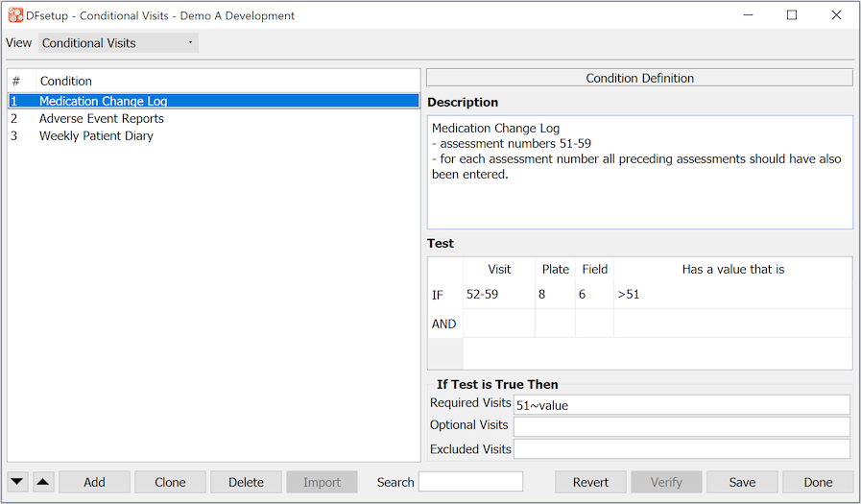The width and height of the screenshot is (861, 504).
Task: Revert changes to the condition
Action: pos(591,482)
